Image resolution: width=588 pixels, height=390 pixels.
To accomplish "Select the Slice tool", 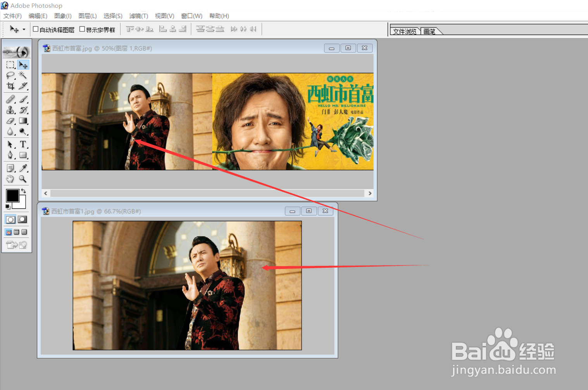I will 23,86.
